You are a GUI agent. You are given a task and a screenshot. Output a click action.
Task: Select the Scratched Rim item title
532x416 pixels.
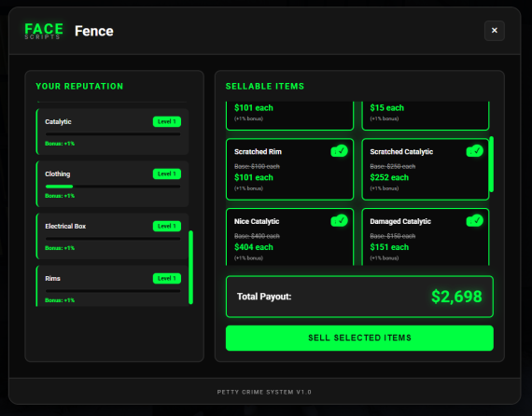click(258, 151)
